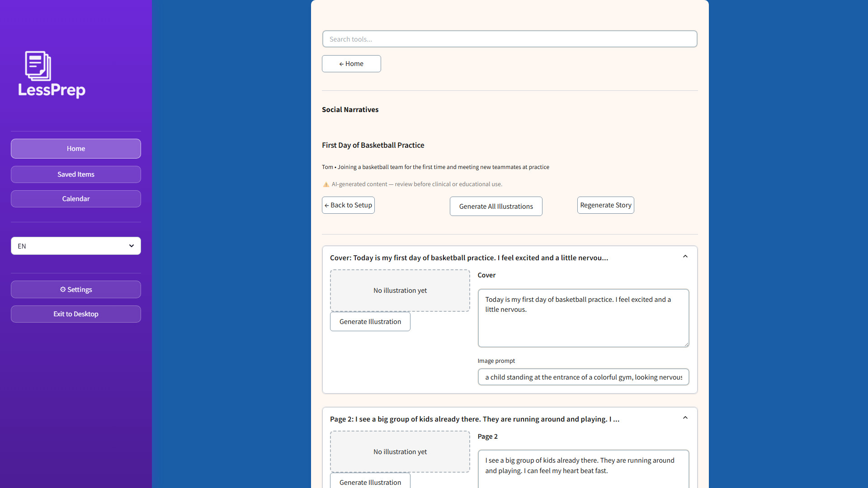Click Generate All Illustrations
The height and width of the screenshot is (488, 868).
(496, 206)
